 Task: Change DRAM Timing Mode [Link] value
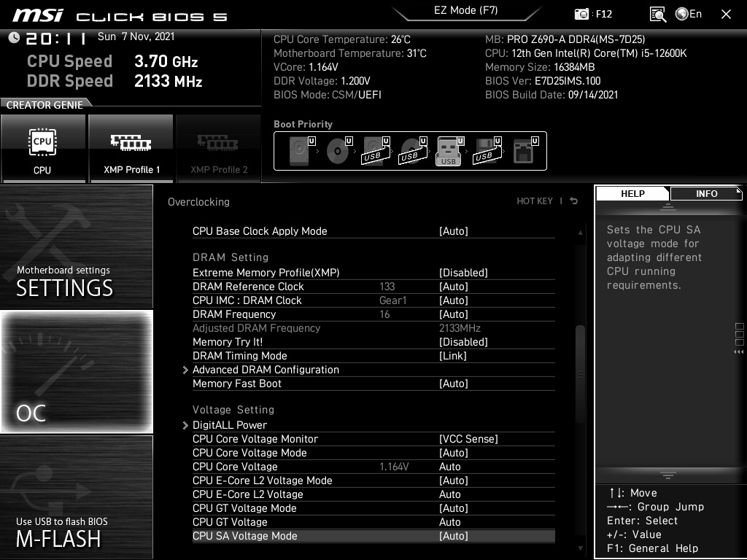(x=373, y=356)
